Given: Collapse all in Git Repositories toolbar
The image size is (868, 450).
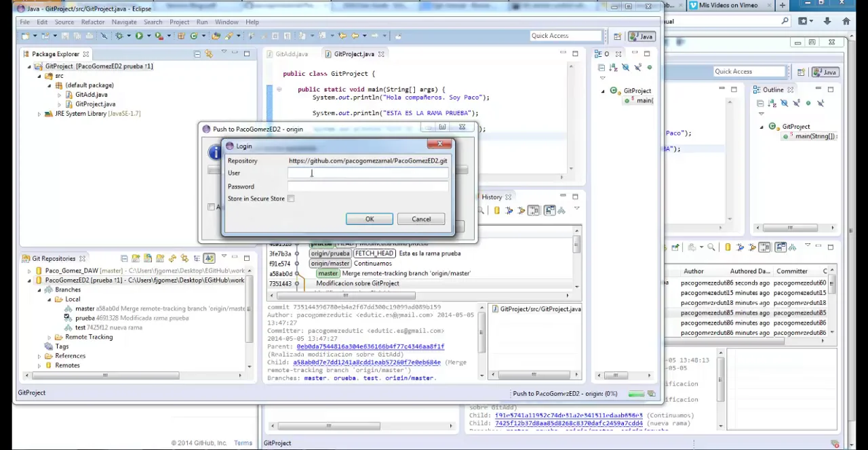Looking at the screenshot, I should click(124, 258).
